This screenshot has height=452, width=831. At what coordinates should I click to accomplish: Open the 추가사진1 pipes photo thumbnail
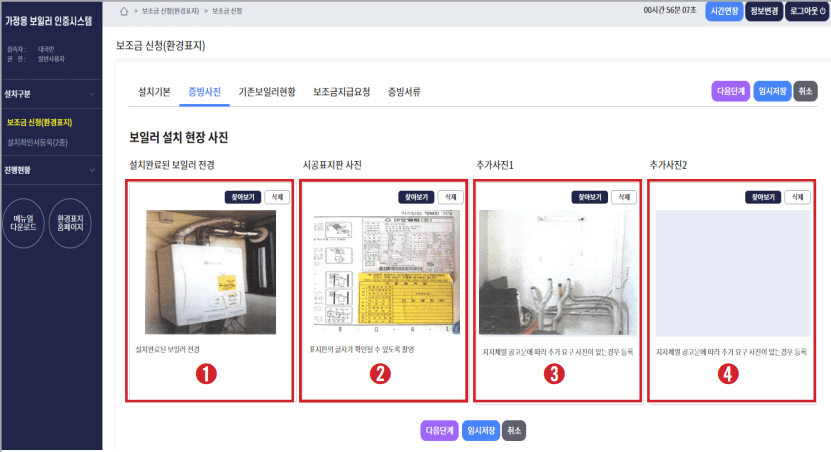[x=558, y=272]
